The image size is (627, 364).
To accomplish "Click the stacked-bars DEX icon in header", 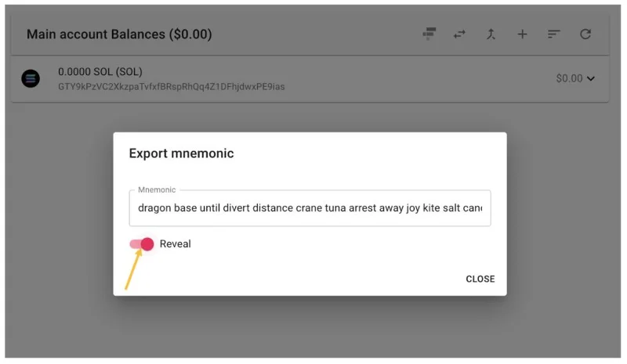I will click(x=429, y=34).
